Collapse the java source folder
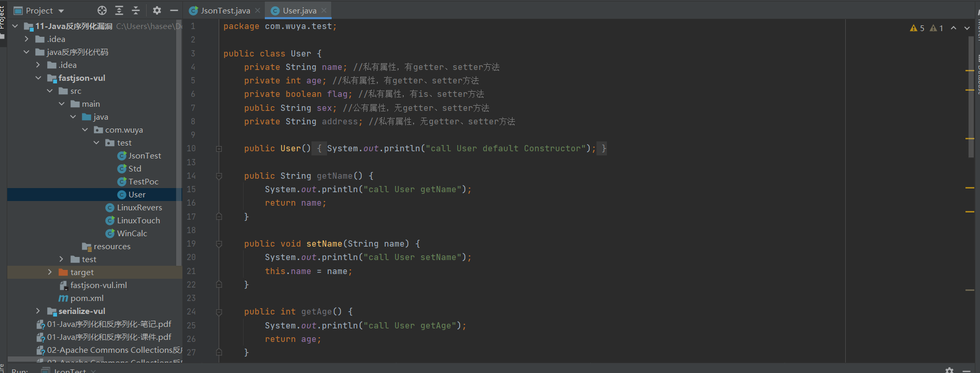980x373 pixels. [73, 117]
